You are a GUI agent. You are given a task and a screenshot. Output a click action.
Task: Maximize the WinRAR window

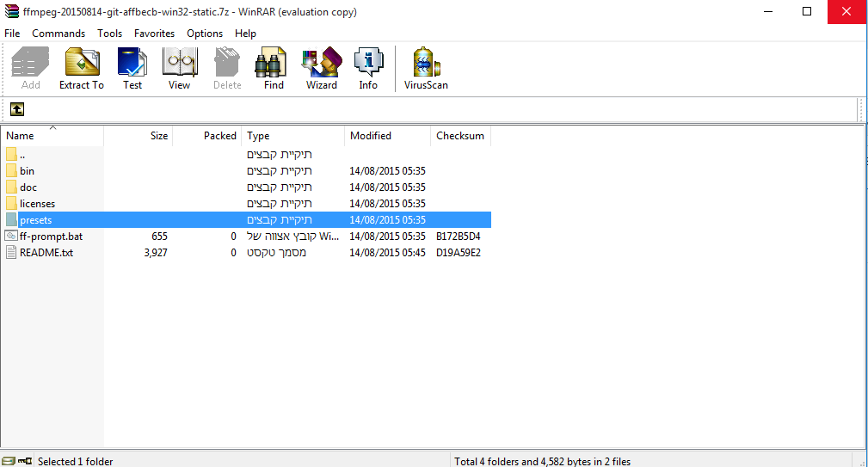[807, 12]
